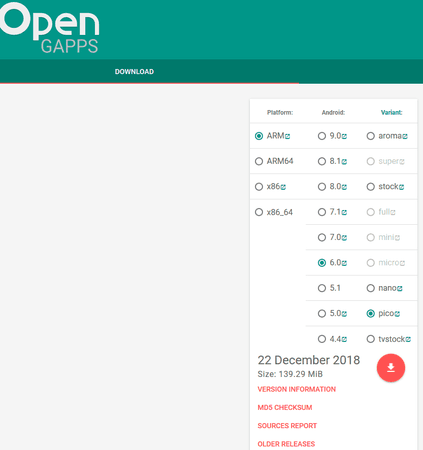The height and width of the screenshot is (450, 423).
Task: Open the OLDER RELEASES link
Action: (x=286, y=444)
